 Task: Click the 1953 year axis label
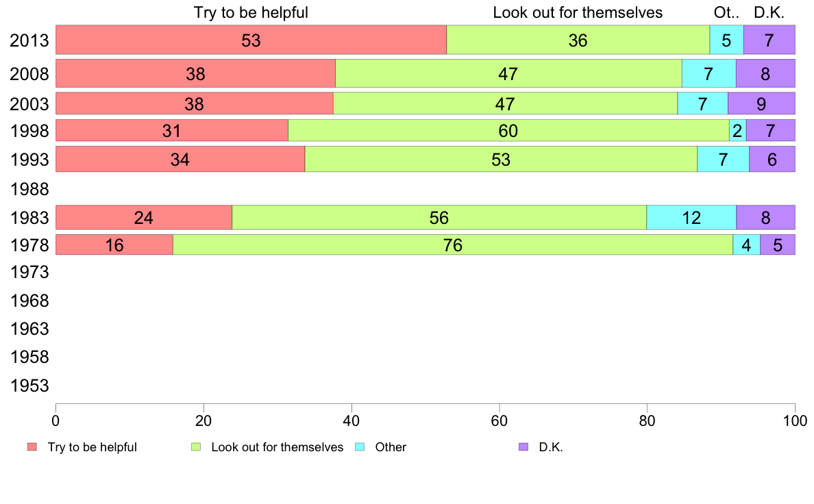[x=29, y=386]
